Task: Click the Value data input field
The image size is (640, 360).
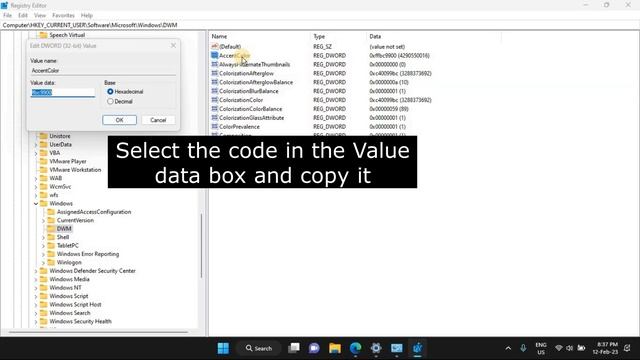Action: click(63, 93)
